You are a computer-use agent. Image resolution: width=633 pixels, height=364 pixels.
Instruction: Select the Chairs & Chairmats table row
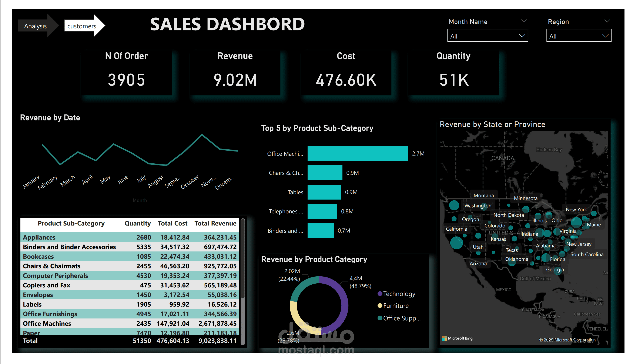click(130, 266)
